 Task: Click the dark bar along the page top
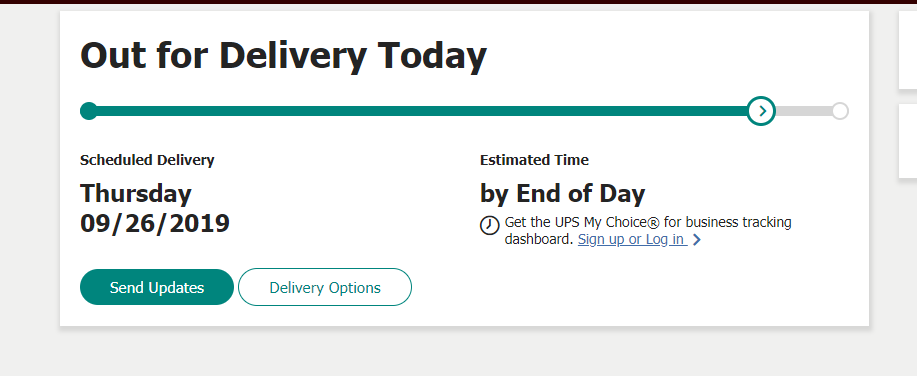458,2
